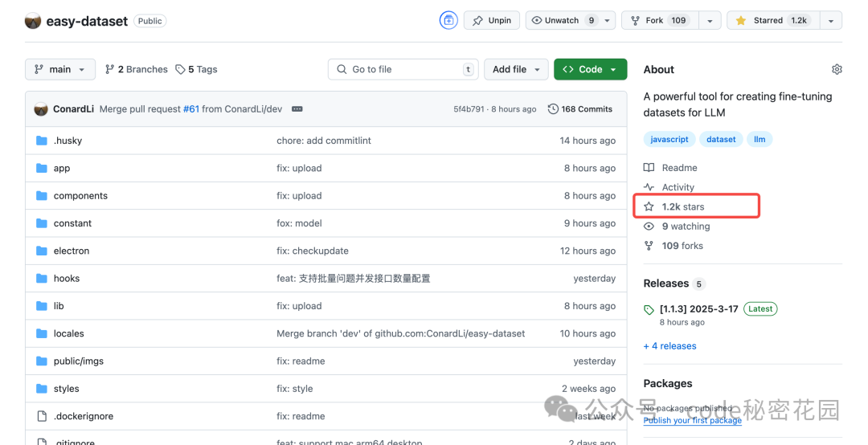Open the green Code dropdown

point(590,69)
